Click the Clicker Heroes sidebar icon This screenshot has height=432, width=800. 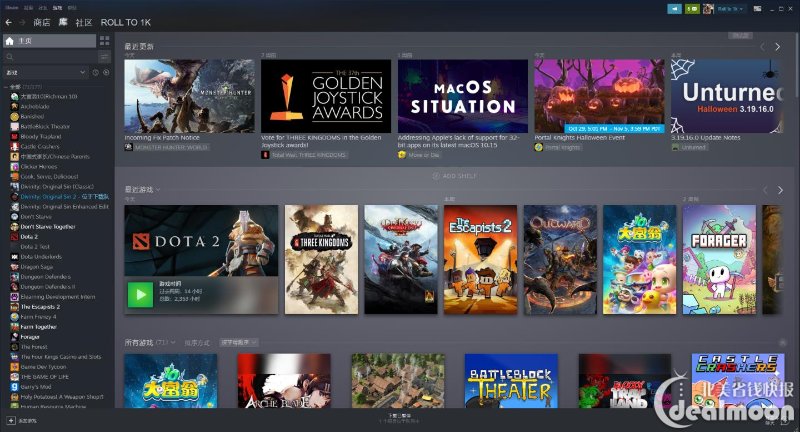15,166
